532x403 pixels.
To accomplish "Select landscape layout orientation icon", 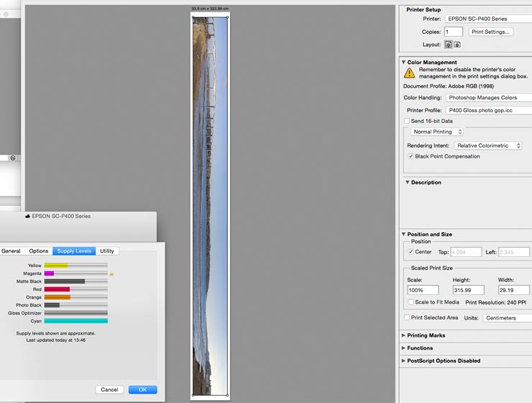I will (x=457, y=45).
